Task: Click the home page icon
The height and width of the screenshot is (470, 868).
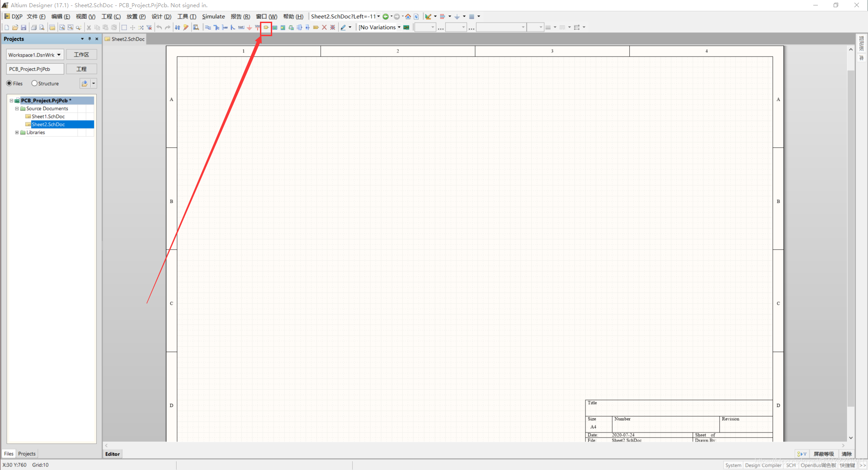Action: [x=408, y=17]
